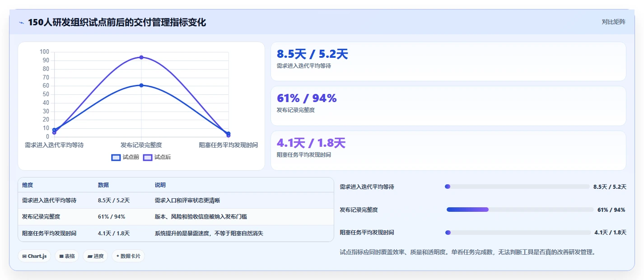Click 8.5天 / 5.2天 at the end of the progress bar
Viewport: 644px width, 280px height.
click(x=610, y=187)
